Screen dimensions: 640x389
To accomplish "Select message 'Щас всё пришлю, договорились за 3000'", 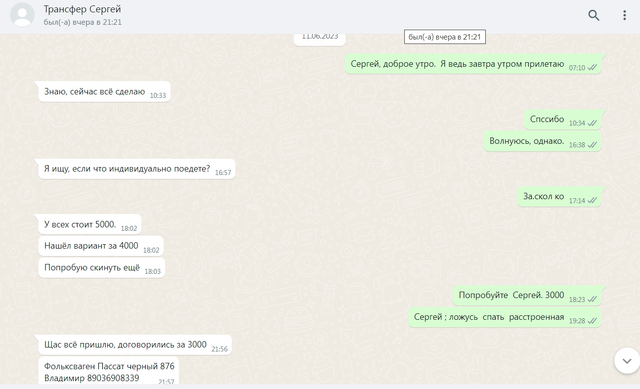I will pos(135,345).
